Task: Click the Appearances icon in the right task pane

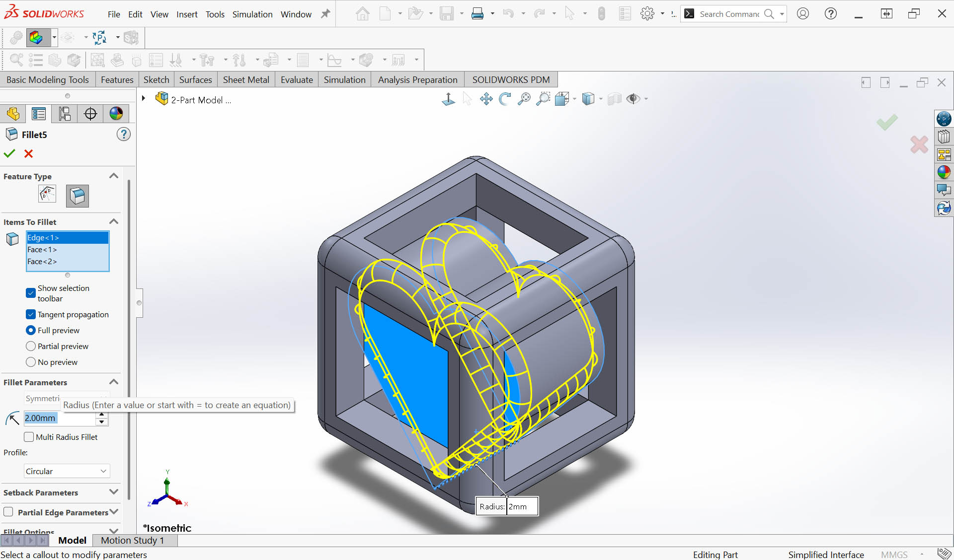Action: (x=944, y=172)
